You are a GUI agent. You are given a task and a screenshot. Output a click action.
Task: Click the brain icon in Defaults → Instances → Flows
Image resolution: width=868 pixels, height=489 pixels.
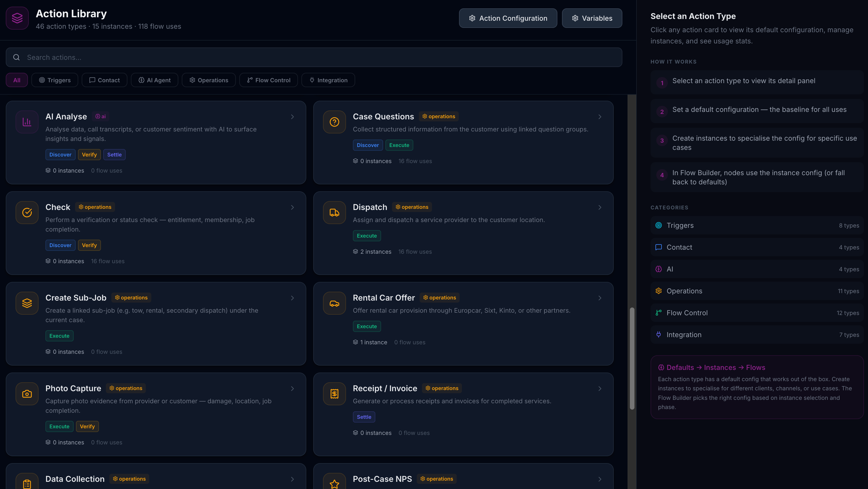(661, 368)
